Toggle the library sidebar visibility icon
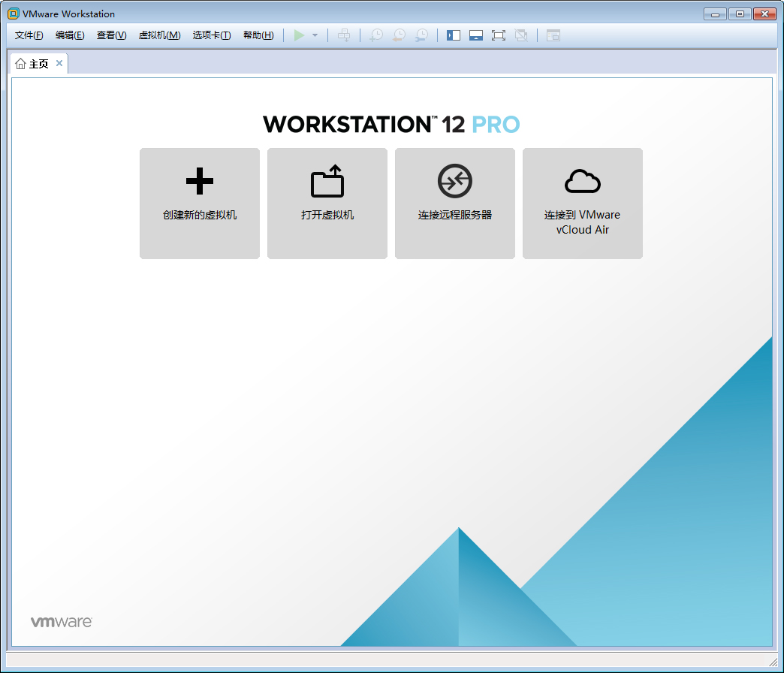Image resolution: width=784 pixels, height=673 pixels. [x=454, y=35]
